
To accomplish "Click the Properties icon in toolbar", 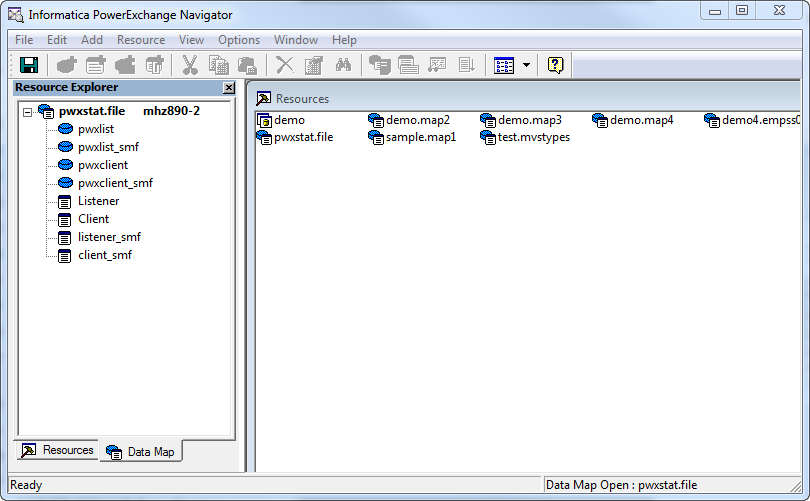I will click(314, 65).
